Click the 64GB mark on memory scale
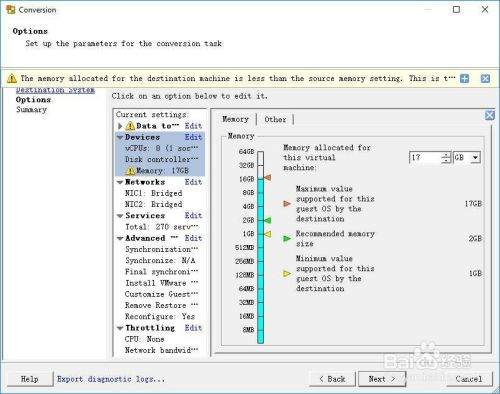This screenshot has width=500, height=394. coord(247,152)
